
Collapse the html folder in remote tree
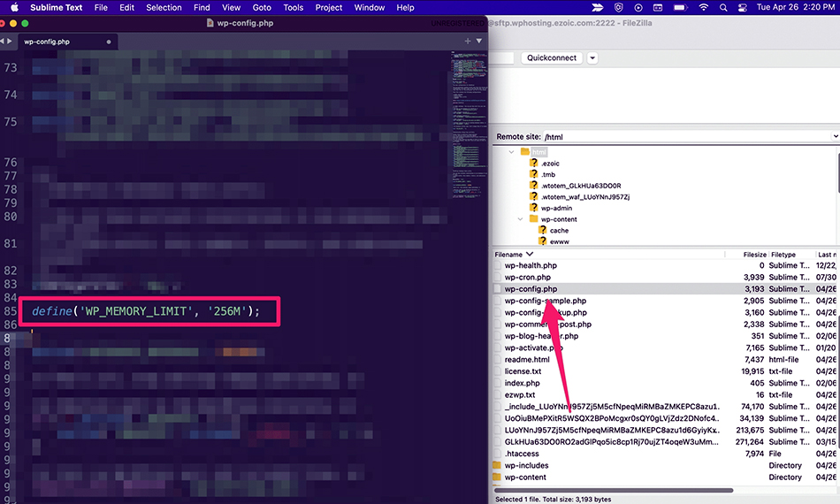pyautogui.click(x=511, y=152)
